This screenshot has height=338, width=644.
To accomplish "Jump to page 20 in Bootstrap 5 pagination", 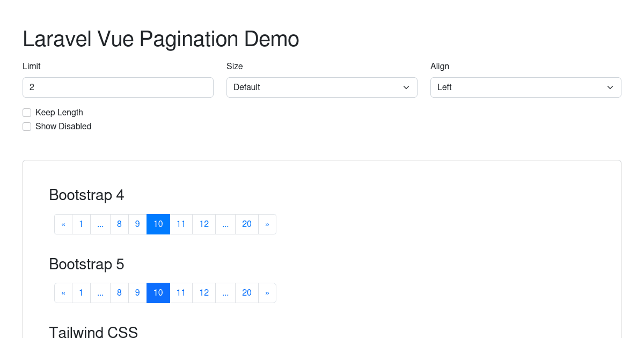I will (x=247, y=293).
